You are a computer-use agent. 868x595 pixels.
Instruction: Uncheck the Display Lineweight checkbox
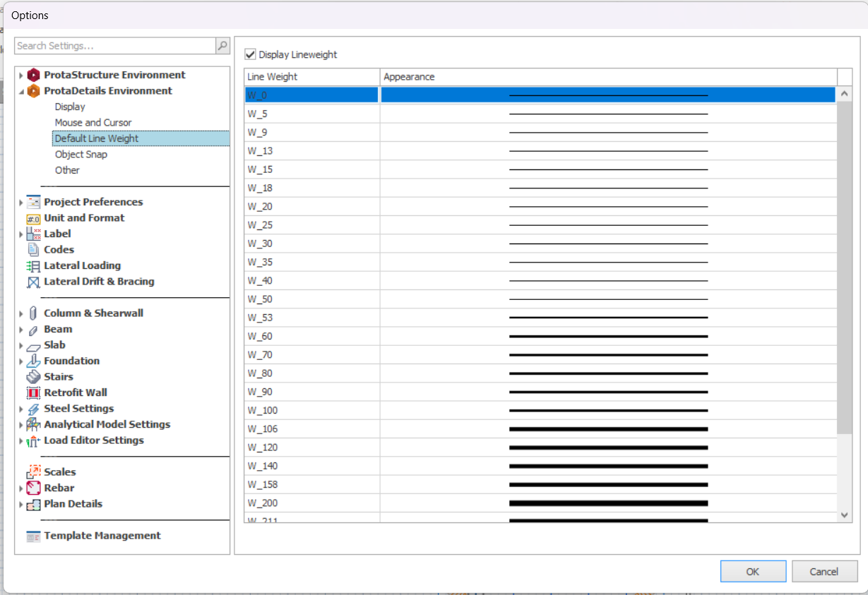[250, 54]
